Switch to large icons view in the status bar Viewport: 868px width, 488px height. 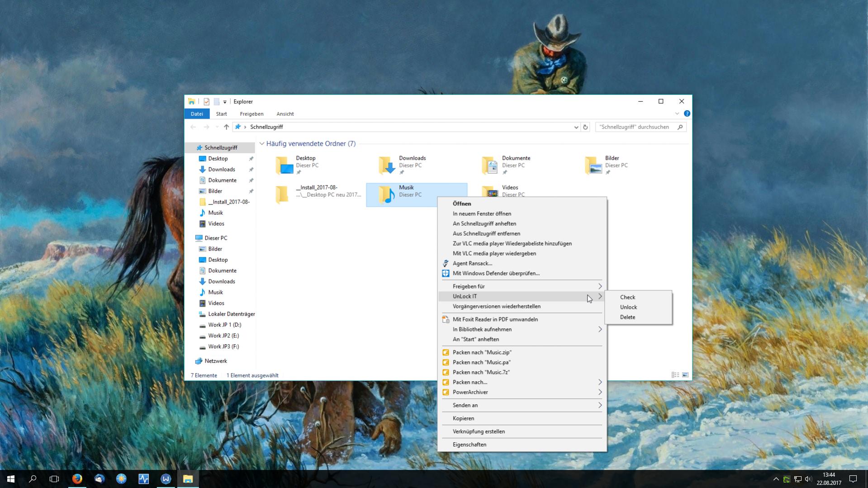point(685,375)
